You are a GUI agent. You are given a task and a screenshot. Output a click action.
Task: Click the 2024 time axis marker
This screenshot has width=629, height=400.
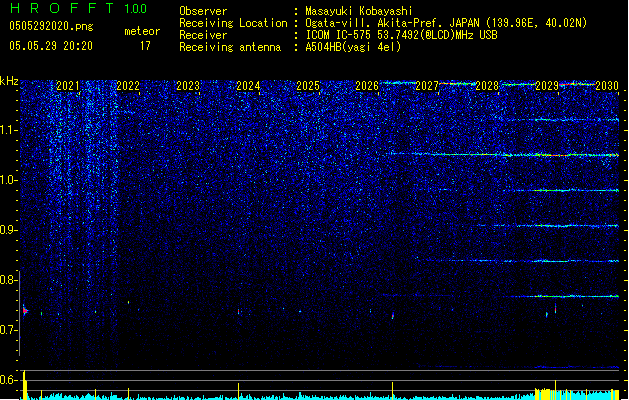tap(248, 86)
